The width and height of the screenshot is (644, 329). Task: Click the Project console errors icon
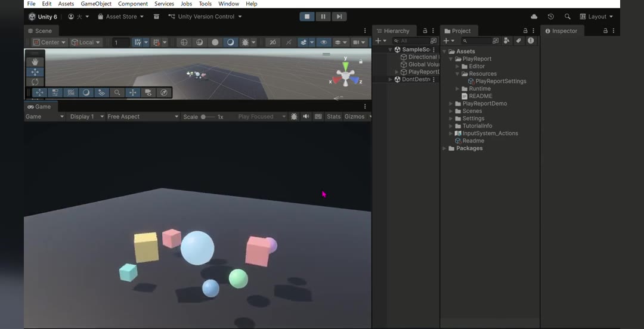pos(531,41)
